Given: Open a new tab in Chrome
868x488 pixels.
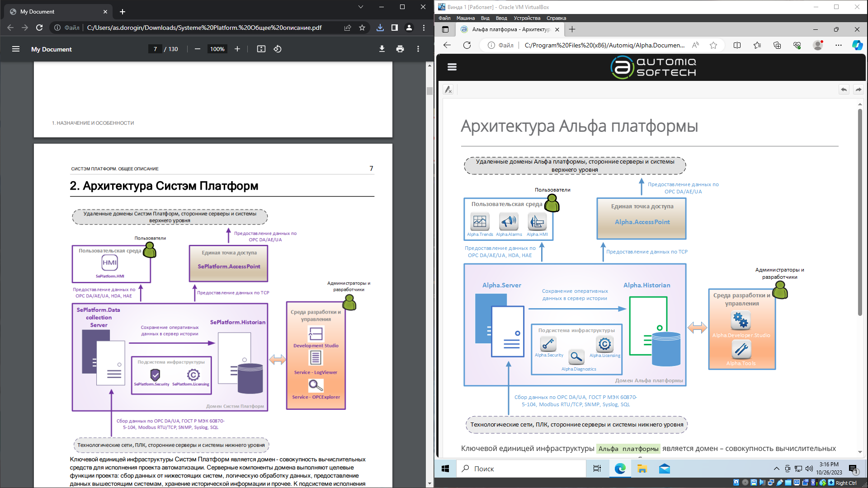Looking at the screenshot, I should pos(123,12).
